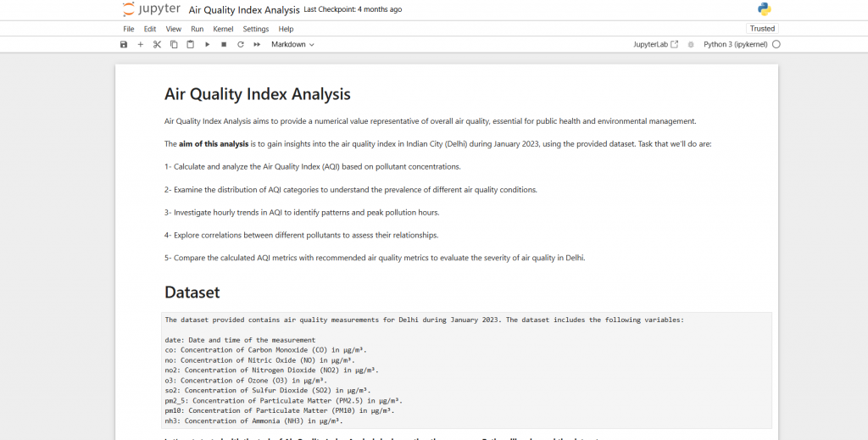Click the Python 3 (ipykernel) kernel name
The width and height of the screenshot is (868, 440).
[x=736, y=44]
